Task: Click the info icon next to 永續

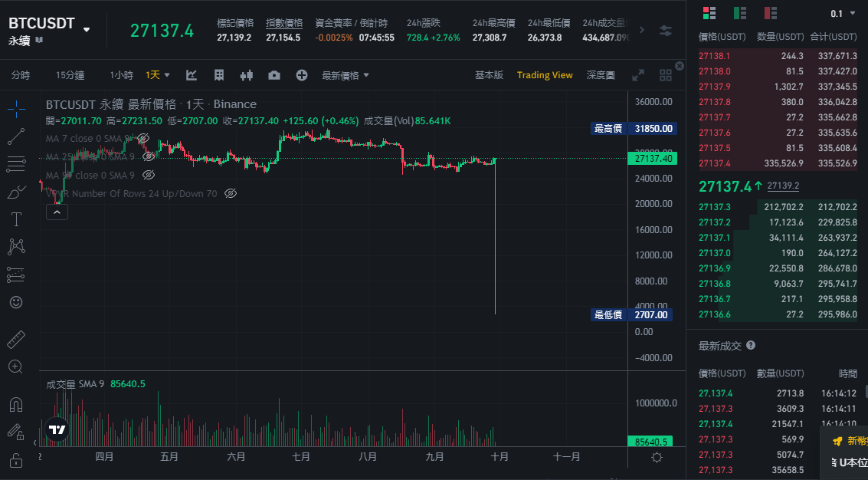Action: coord(39,41)
